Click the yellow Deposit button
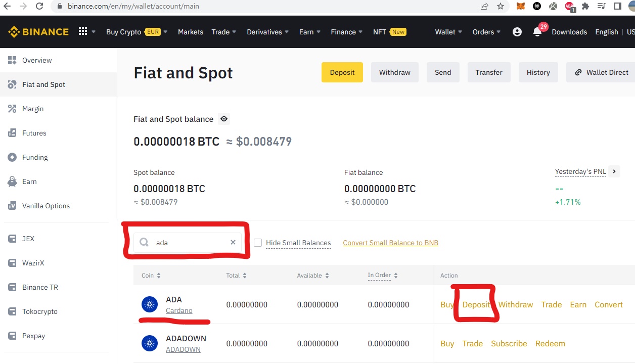The height and width of the screenshot is (364, 635). click(342, 72)
